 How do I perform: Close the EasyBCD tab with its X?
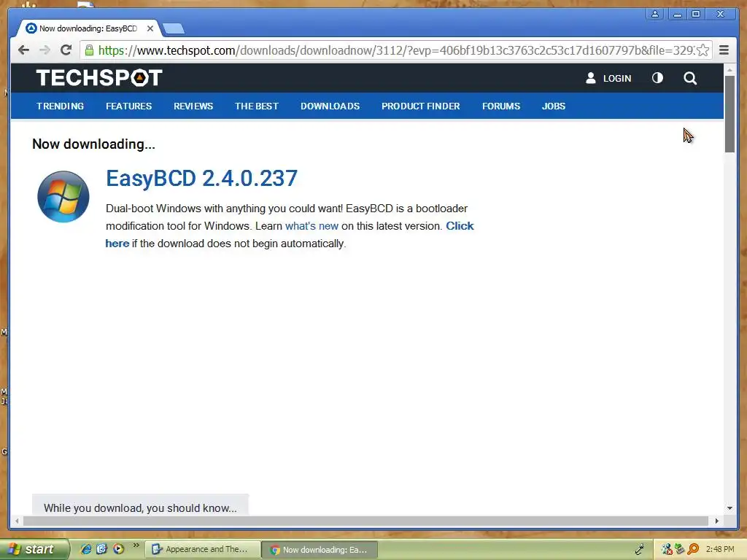(x=150, y=28)
